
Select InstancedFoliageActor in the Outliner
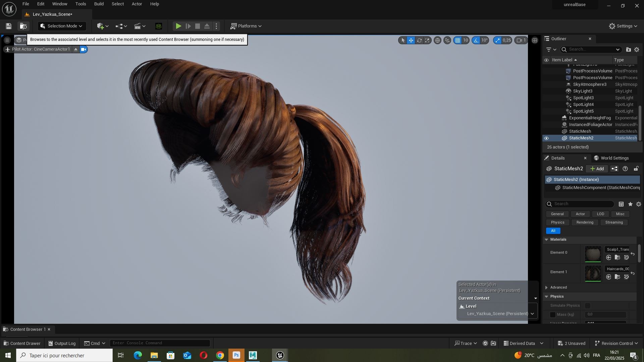click(590, 125)
